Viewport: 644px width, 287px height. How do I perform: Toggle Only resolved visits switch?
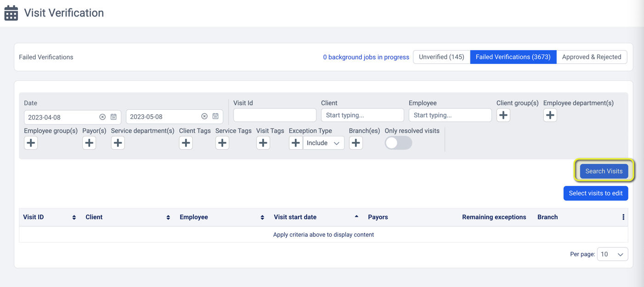398,143
